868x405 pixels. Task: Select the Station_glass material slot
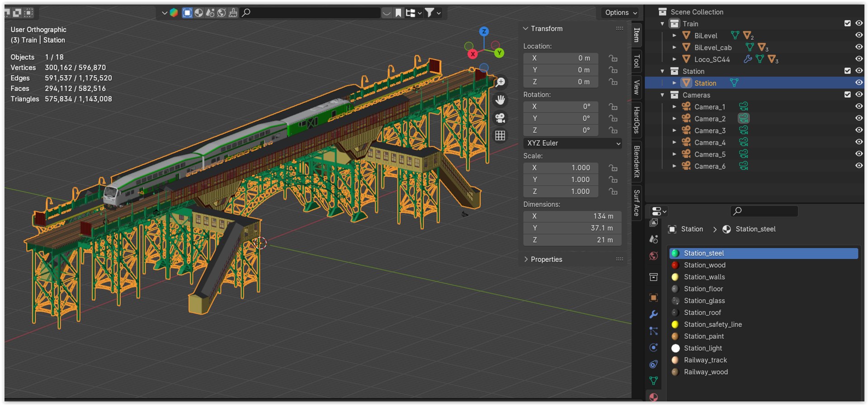click(764, 301)
